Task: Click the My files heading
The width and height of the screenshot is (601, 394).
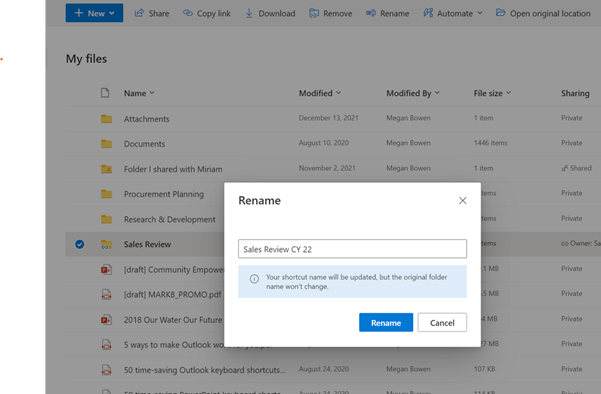Action: [86, 59]
